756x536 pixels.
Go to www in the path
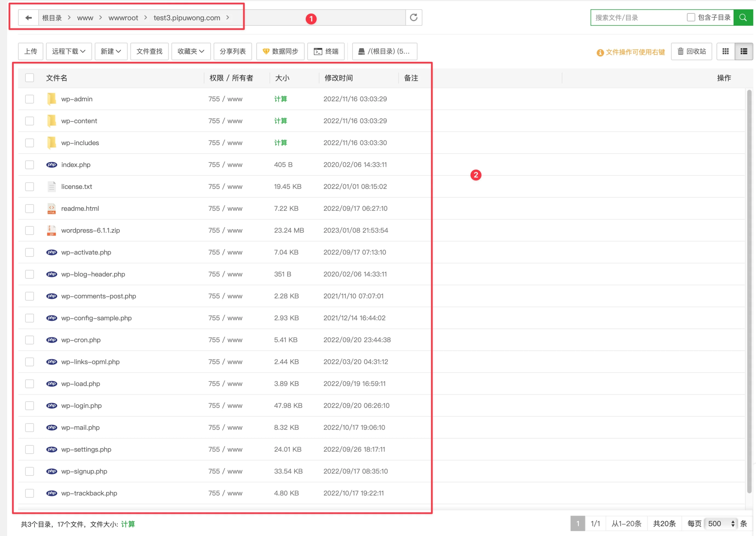click(85, 18)
